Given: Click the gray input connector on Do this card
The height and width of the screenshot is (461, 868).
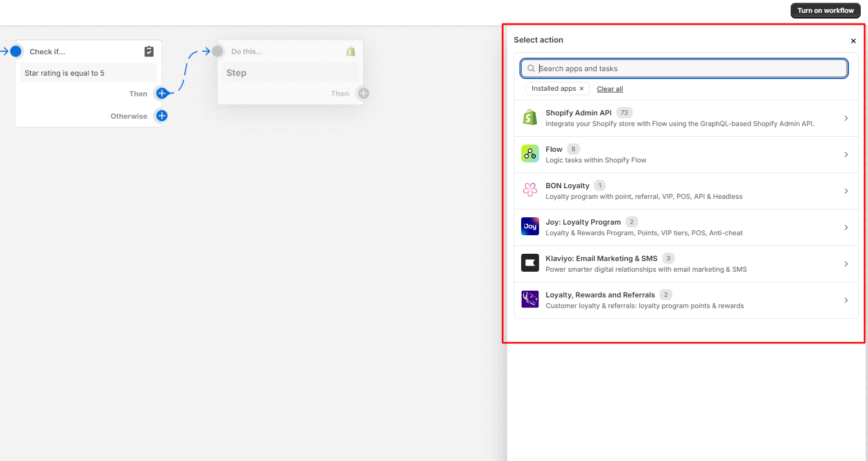Looking at the screenshot, I should [x=217, y=52].
